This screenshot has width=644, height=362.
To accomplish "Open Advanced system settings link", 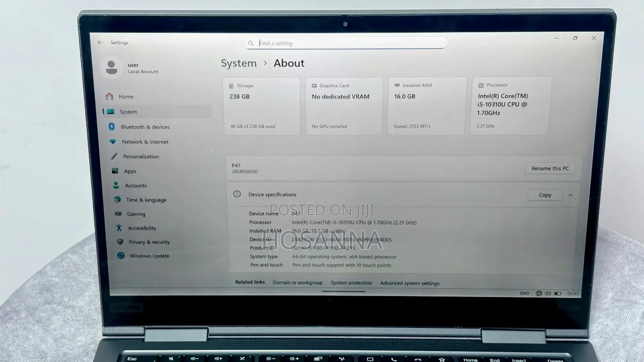I will (410, 283).
